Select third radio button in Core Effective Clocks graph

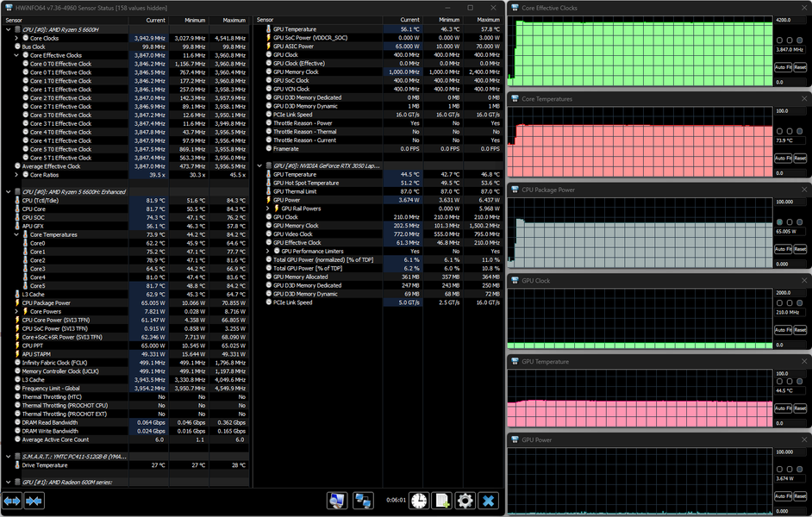click(x=798, y=40)
